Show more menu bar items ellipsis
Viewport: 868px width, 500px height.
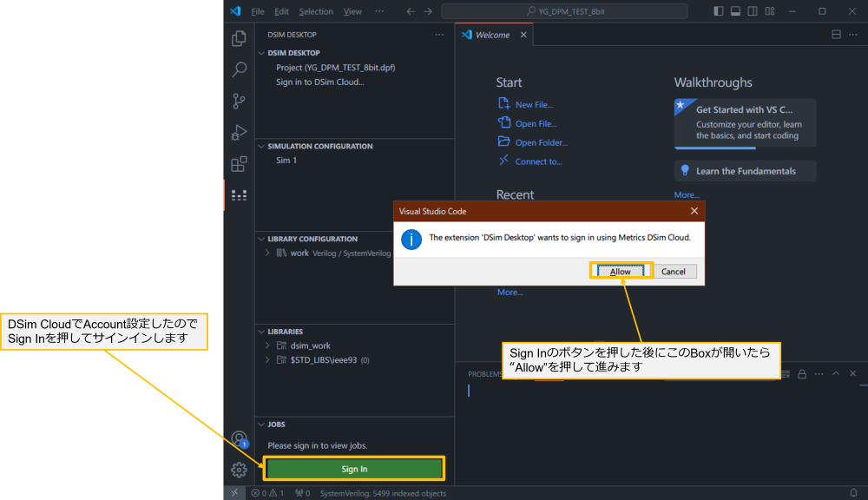[x=379, y=11]
